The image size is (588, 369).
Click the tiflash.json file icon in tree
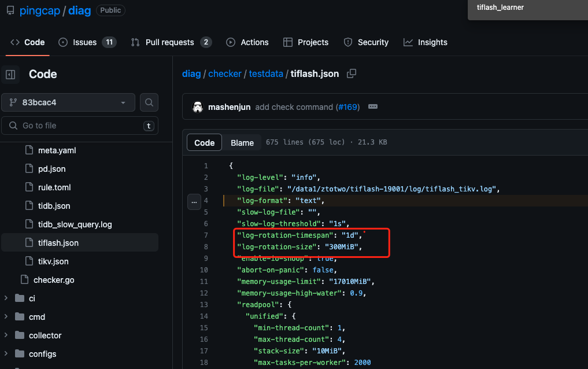29,242
